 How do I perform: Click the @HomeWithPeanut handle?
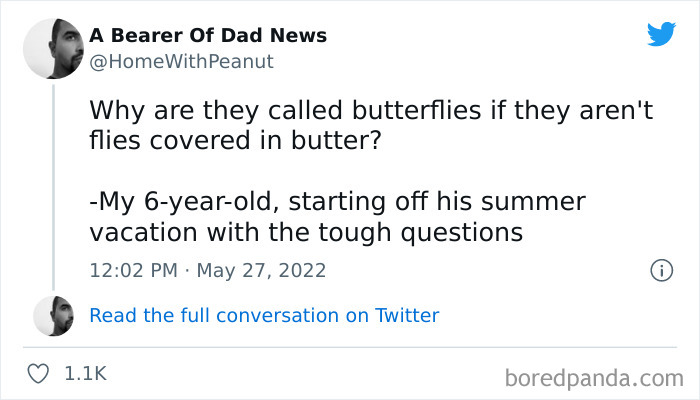(181, 62)
